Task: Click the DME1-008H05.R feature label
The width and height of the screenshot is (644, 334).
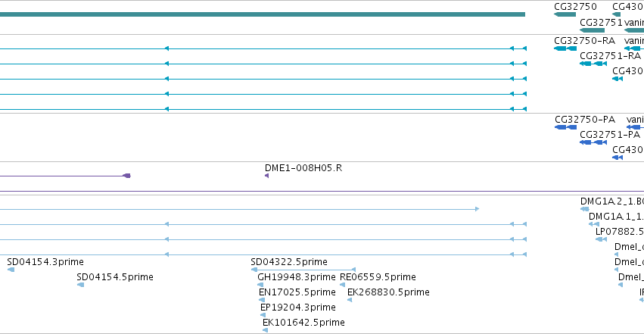Action: [x=303, y=168]
